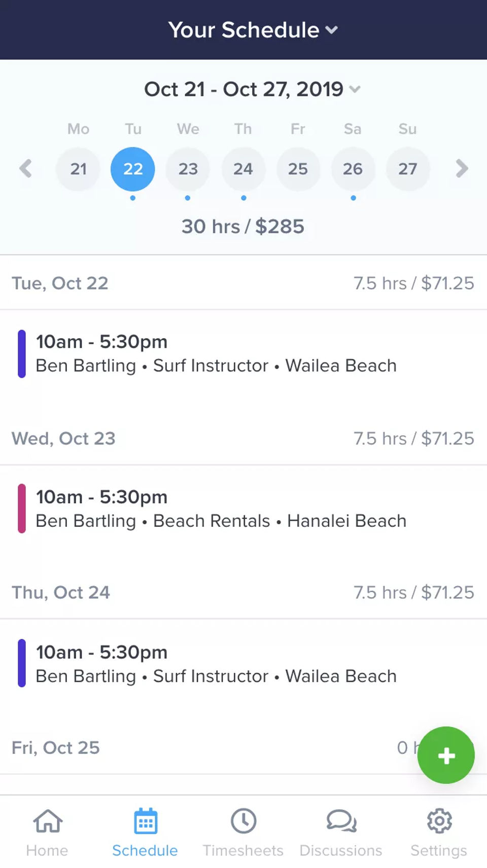
Task: Click the purple color bar on Thursday's shift
Action: [x=22, y=663]
